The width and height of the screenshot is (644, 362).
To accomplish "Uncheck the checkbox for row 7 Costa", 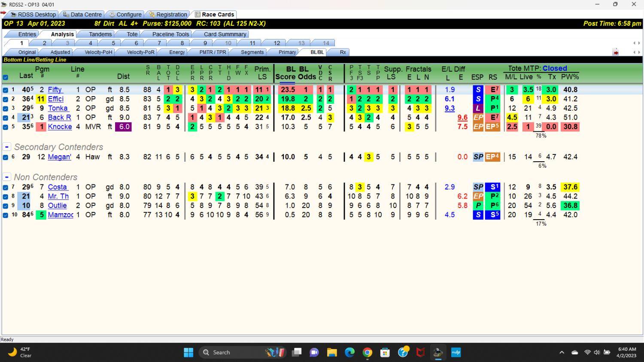I will point(6,187).
